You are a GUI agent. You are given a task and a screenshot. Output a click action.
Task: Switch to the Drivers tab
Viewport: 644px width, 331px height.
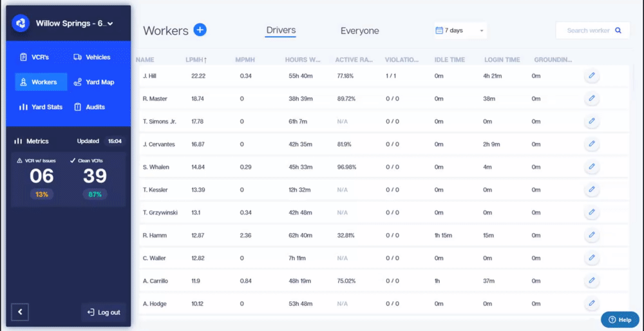pos(281,30)
